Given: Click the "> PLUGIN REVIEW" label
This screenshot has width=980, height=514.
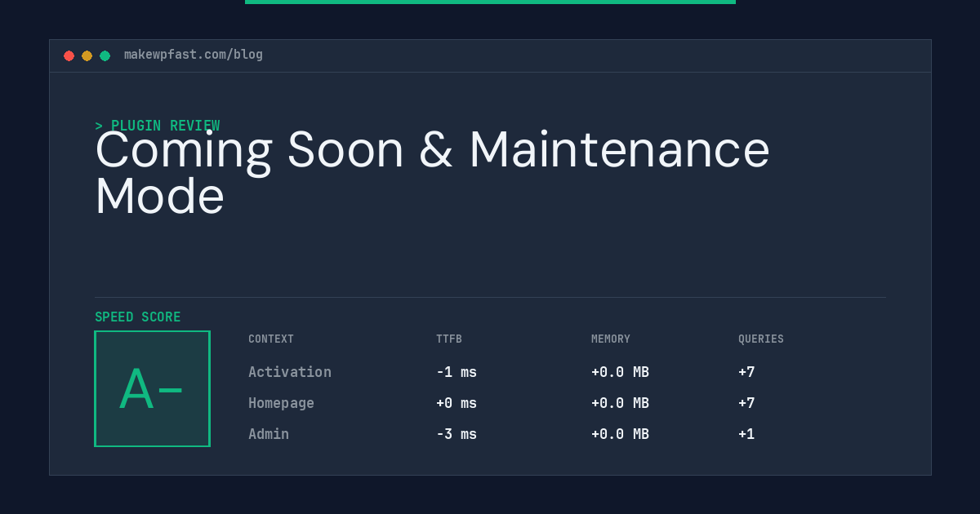Looking at the screenshot, I should tap(158, 126).
